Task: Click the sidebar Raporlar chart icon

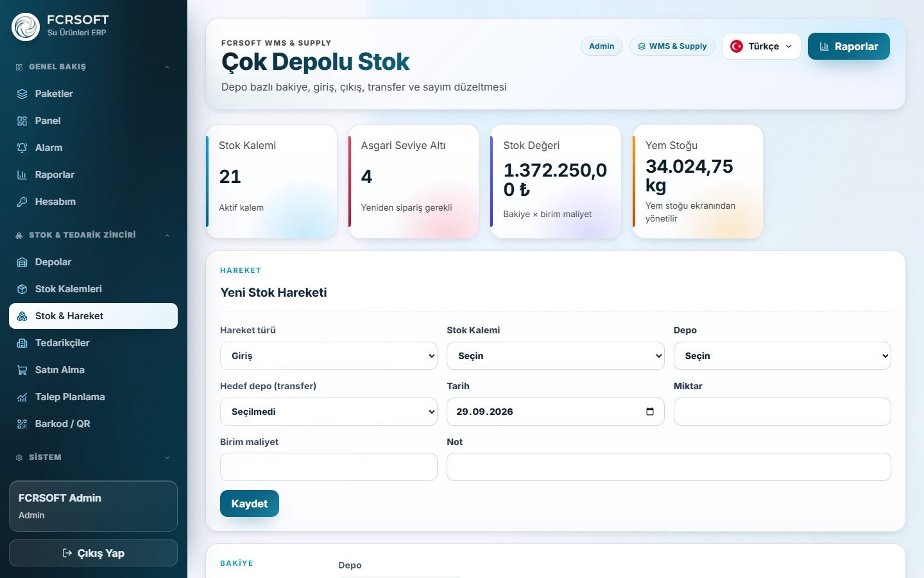Action: coord(22,175)
